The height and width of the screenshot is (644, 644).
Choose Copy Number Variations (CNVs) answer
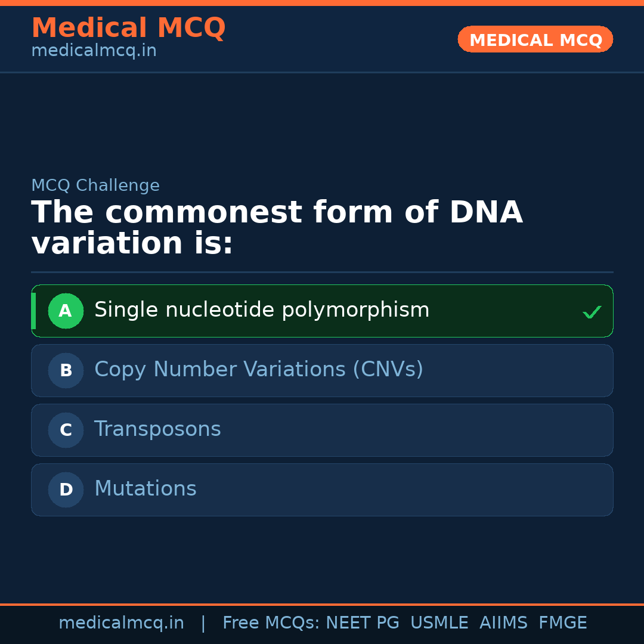coord(259,370)
